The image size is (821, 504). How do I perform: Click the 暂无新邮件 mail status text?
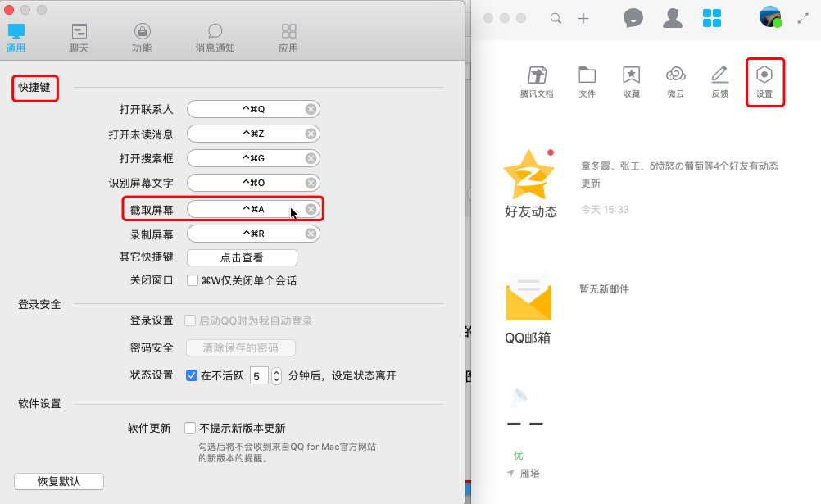point(604,289)
